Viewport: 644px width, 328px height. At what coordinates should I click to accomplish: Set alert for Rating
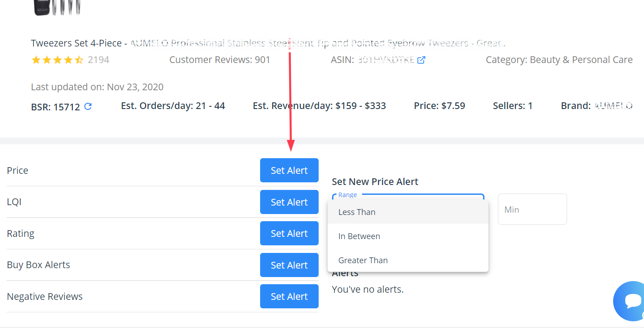(289, 233)
